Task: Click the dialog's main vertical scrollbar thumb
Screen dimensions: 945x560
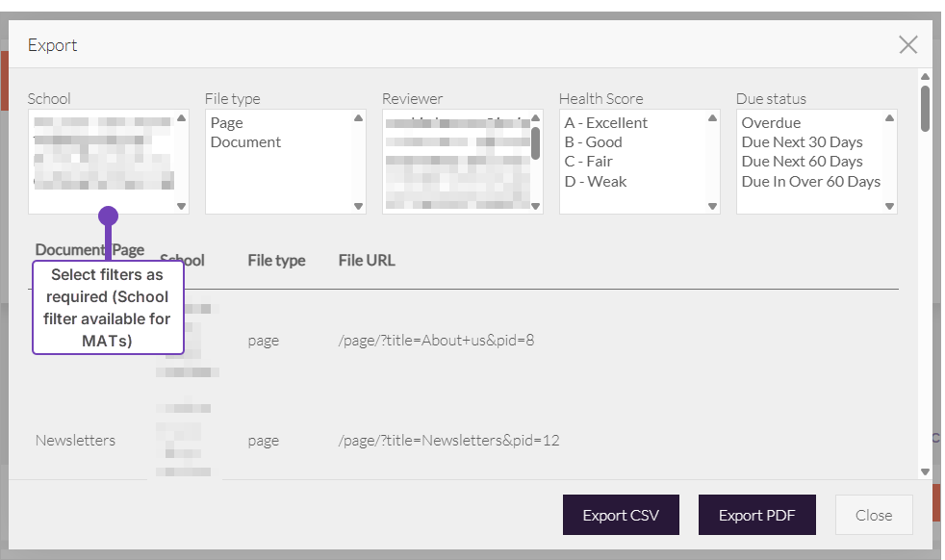Action: (x=925, y=107)
